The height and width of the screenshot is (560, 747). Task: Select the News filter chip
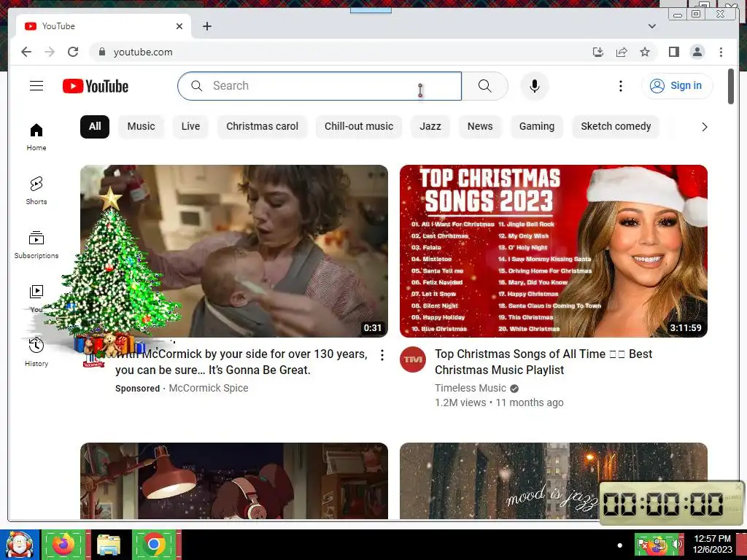tap(480, 127)
